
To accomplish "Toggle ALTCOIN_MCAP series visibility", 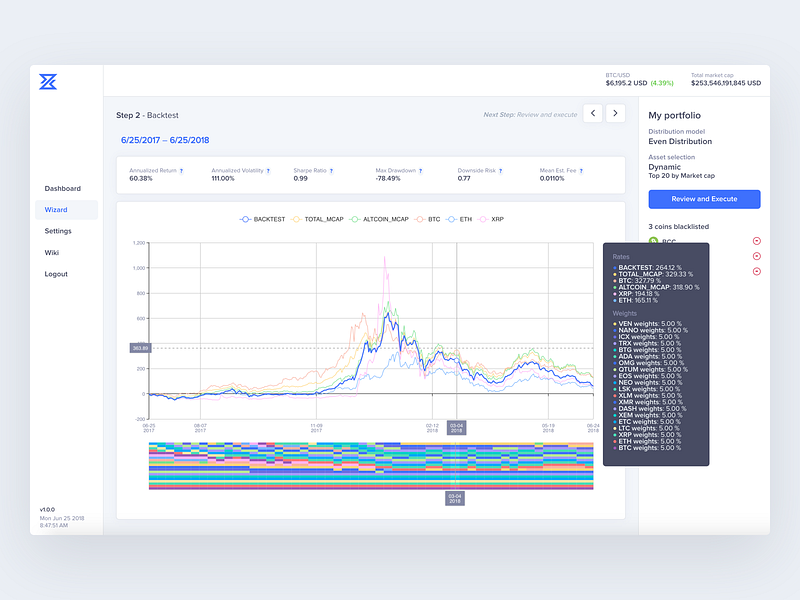I will tap(379, 219).
